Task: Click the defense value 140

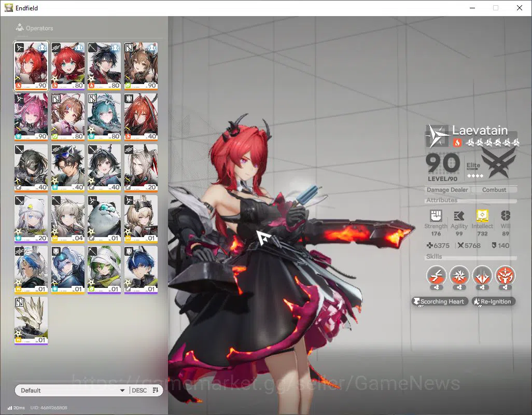Action: (x=500, y=245)
